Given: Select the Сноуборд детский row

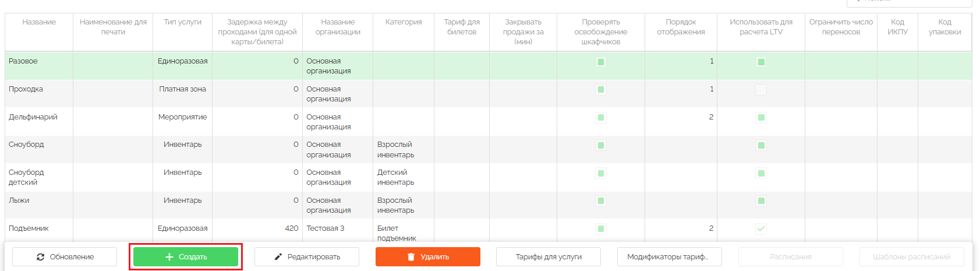Looking at the screenshot, I should click(x=26, y=177).
